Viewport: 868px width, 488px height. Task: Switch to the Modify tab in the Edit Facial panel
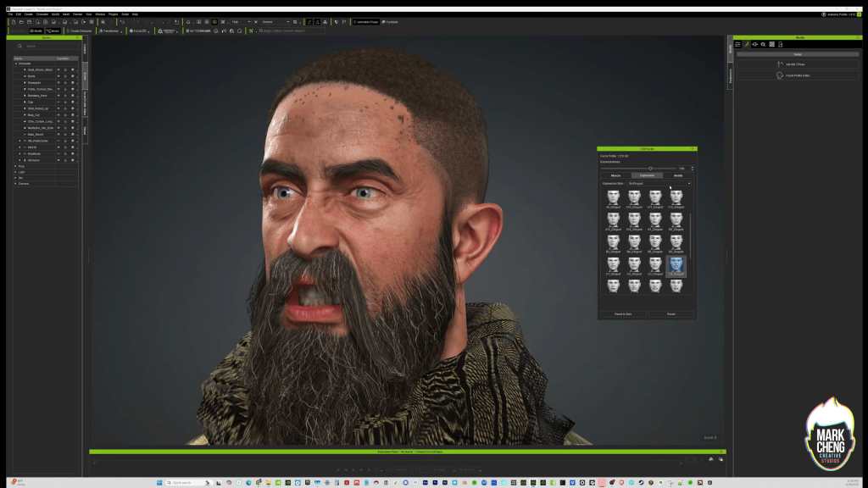(677, 175)
